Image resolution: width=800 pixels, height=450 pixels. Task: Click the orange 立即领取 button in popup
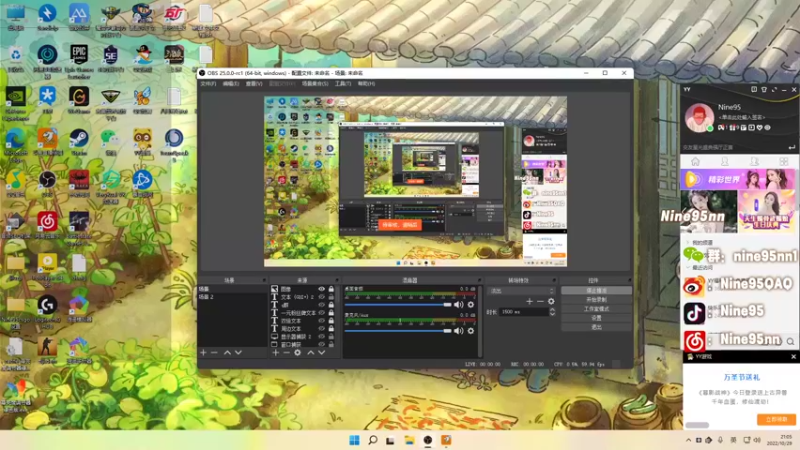[776, 419]
